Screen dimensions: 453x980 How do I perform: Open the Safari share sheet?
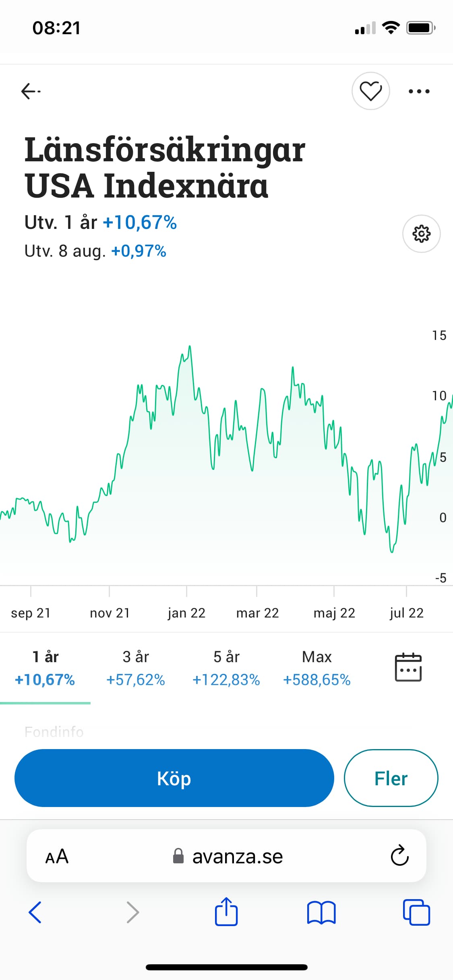click(226, 911)
